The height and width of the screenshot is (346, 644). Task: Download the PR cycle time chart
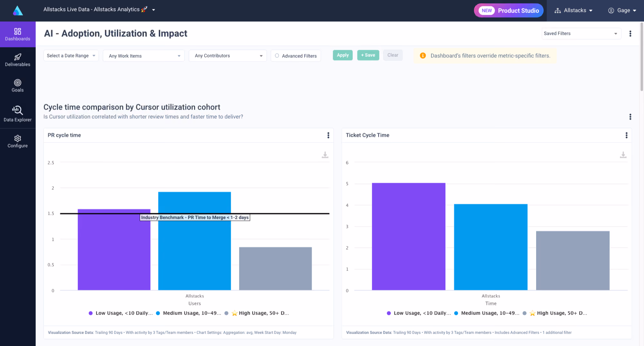(325, 155)
